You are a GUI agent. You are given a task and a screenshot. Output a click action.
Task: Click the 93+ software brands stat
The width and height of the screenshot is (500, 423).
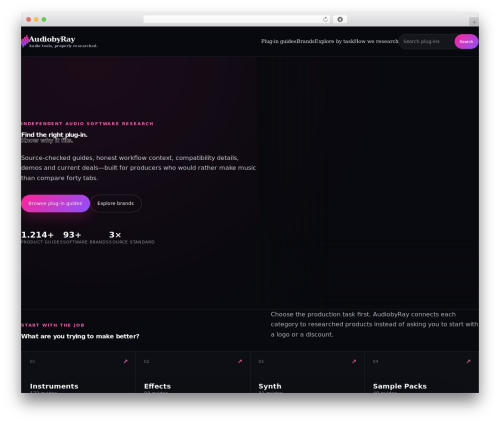click(86, 238)
